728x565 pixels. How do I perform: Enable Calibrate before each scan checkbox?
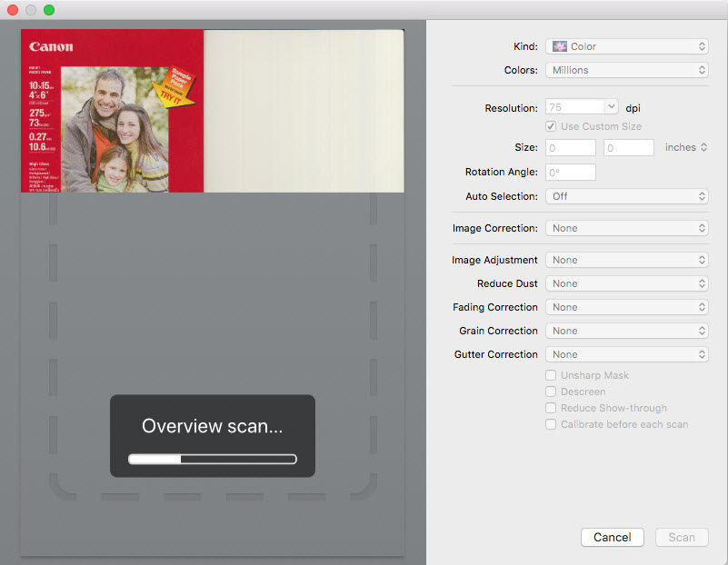click(551, 424)
